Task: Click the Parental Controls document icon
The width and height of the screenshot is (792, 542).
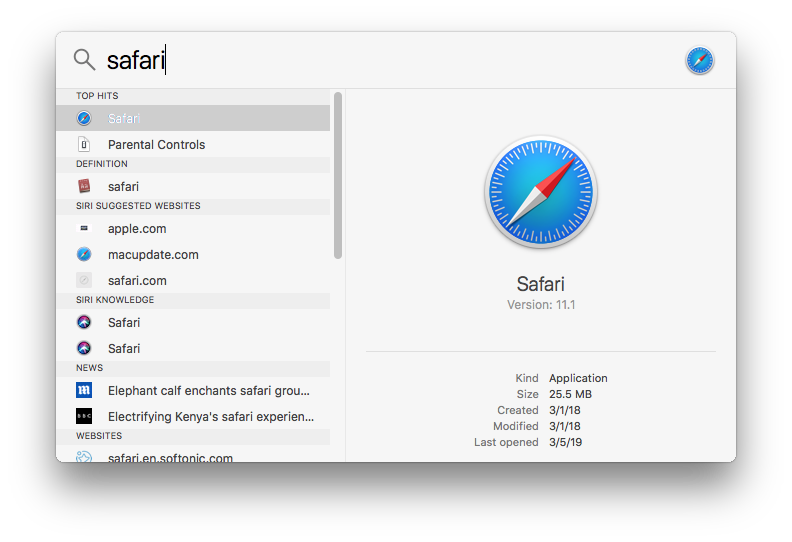Action: 84,145
